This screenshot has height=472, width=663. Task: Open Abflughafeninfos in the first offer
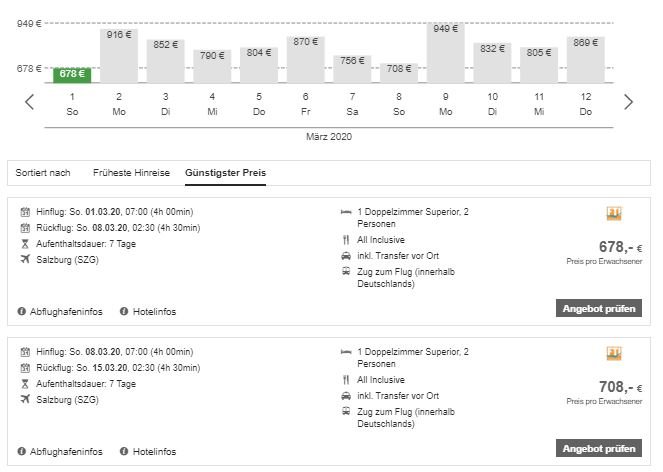click(66, 312)
